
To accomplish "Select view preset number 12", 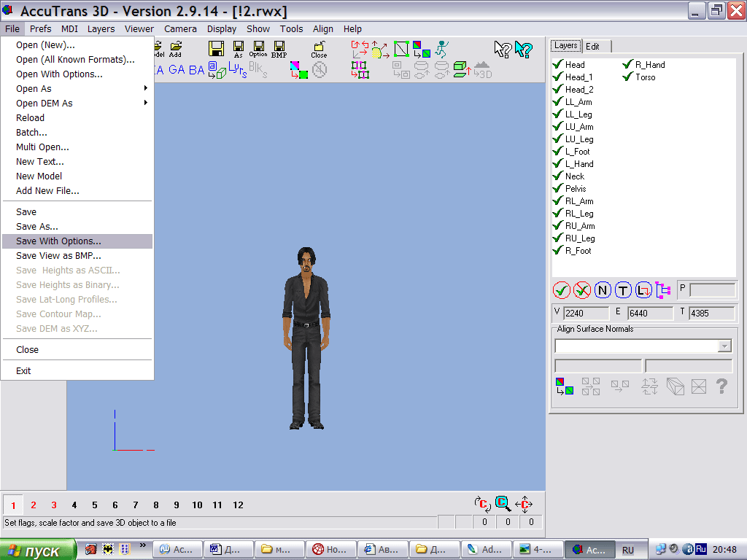I will (239, 505).
